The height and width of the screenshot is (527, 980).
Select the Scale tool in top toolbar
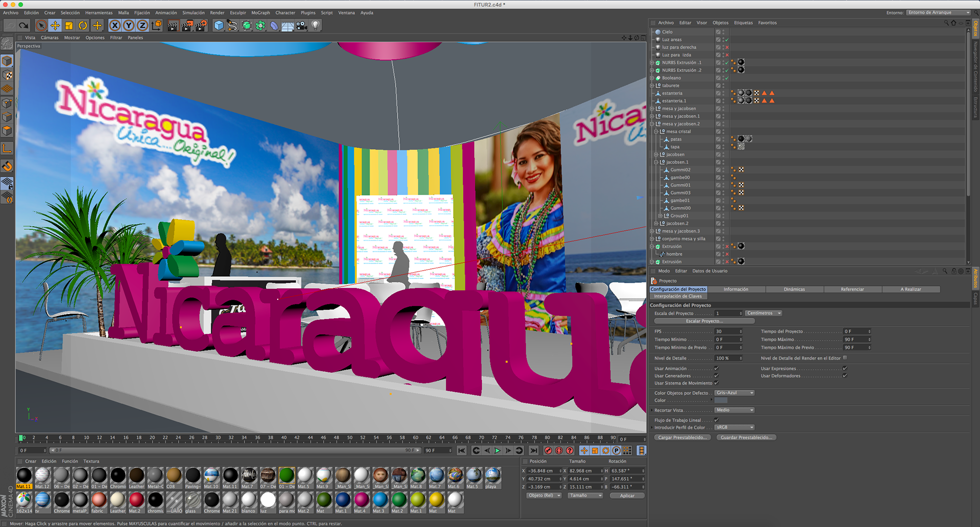(x=69, y=25)
